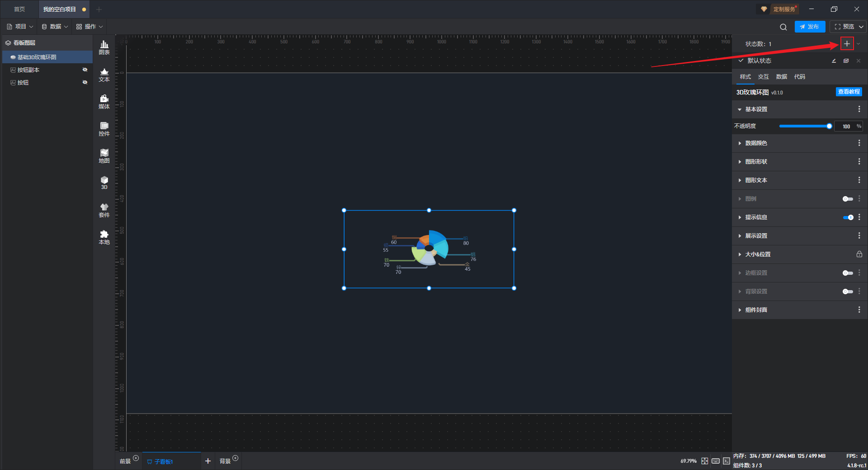Select the 基础3D玫瑰环图 layer
Viewport: 868px width, 470px height.
pos(37,57)
